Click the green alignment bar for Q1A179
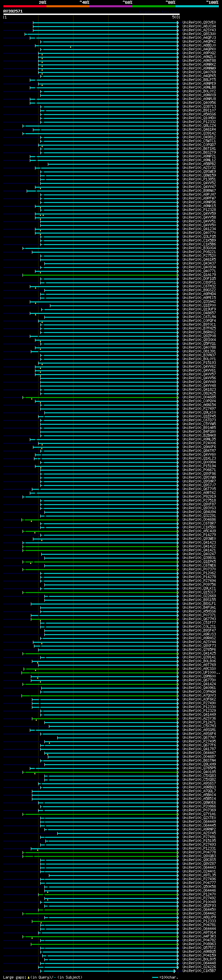 tap(100, 275)
